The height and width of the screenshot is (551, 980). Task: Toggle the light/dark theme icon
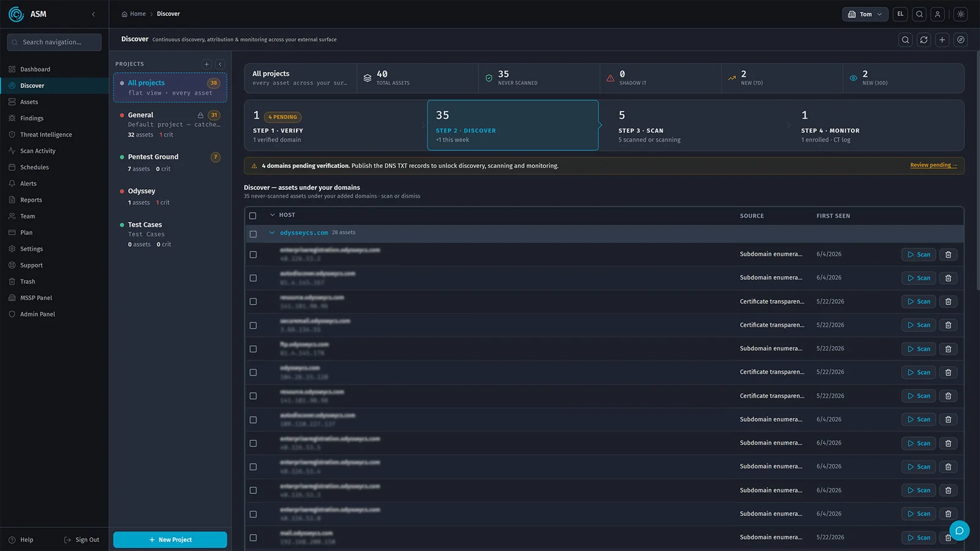click(x=960, y=14)
